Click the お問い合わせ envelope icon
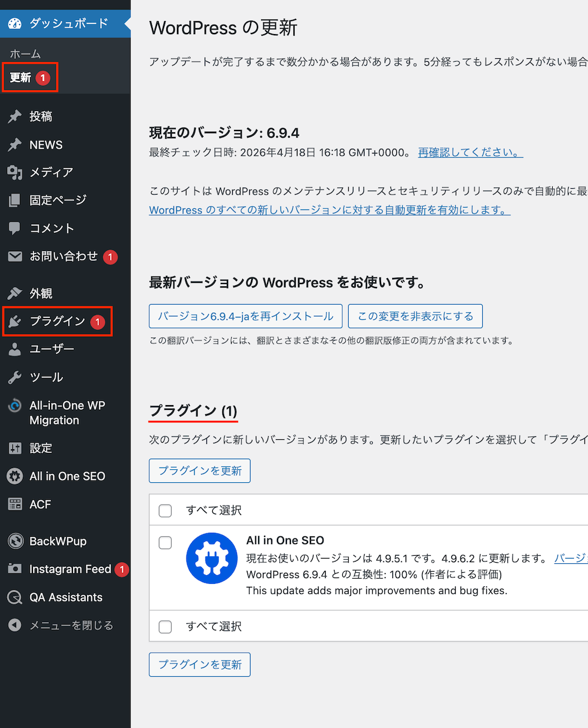Viewport: 588px width, 728px height. click(14, 256)
